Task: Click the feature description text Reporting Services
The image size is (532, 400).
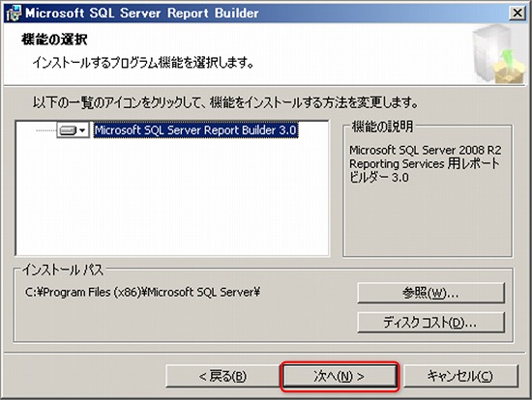Action: [397, 163]
